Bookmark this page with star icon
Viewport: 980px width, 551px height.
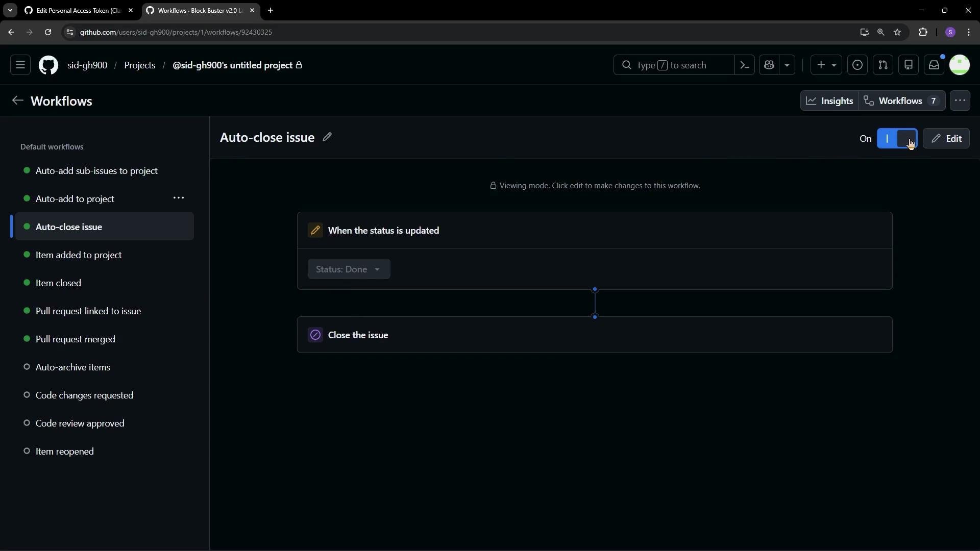click(x=898, y=32)
